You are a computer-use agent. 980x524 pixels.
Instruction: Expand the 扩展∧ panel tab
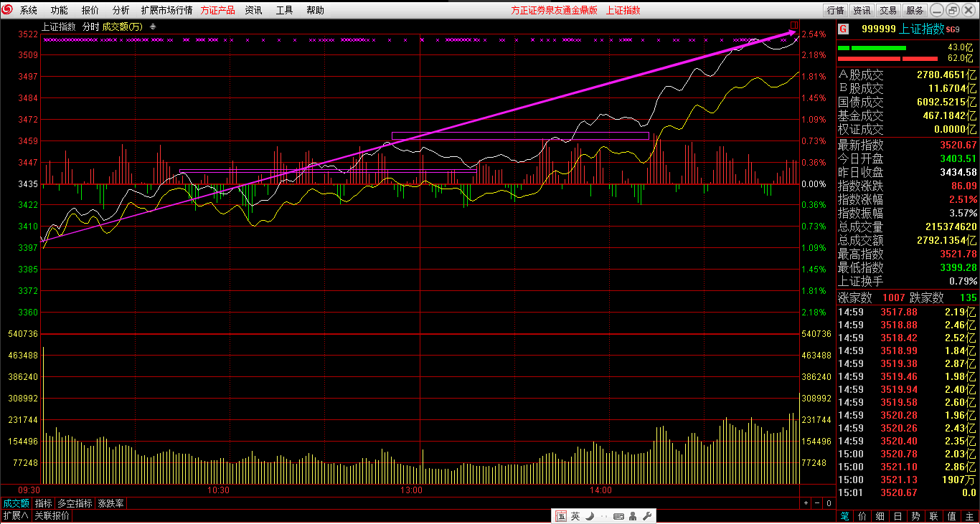(16, 515)
